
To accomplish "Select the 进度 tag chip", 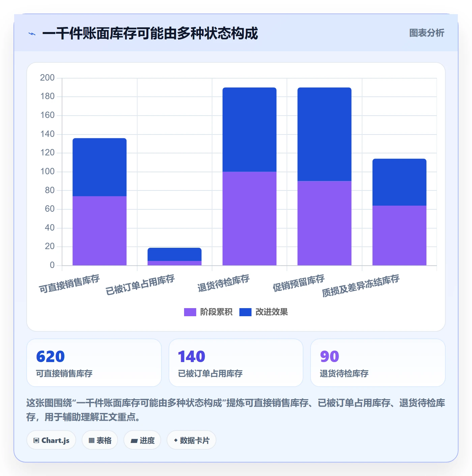I will pos(142,440).
